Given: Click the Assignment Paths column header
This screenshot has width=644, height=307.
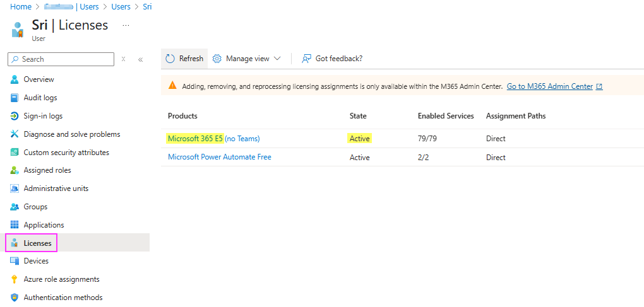Looking at the screenshot, I should click(516, 116).
